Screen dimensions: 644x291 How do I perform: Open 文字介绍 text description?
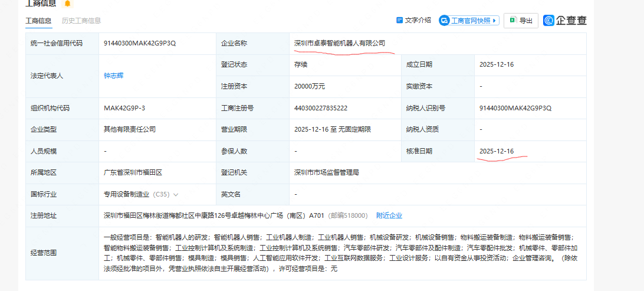pos(413,20)
